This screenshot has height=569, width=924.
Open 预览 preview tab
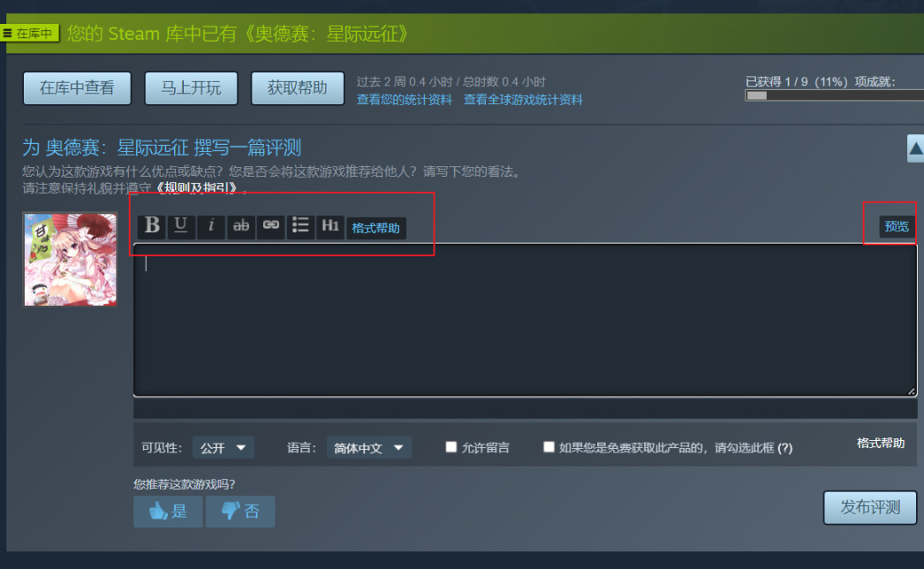click(x=897, y=226)
